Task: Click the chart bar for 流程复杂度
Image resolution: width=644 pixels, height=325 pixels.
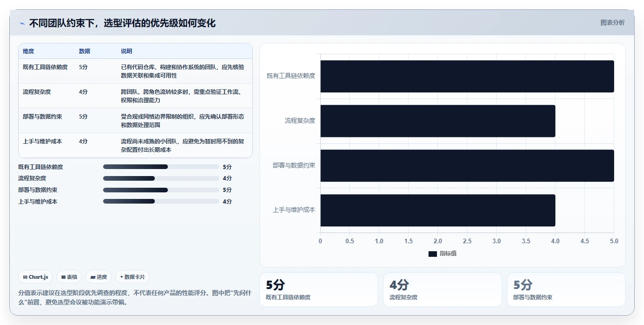Action: coord(437,121)
